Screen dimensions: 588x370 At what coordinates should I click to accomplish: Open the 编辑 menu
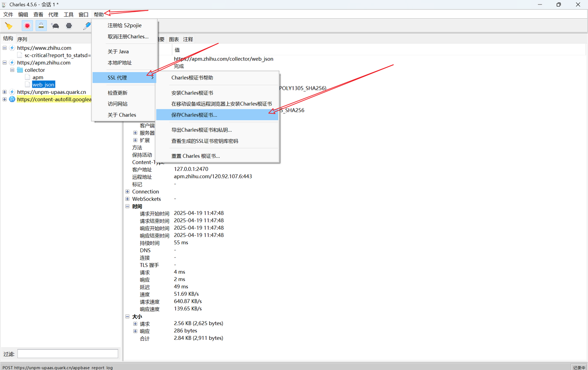coord(23,14)
